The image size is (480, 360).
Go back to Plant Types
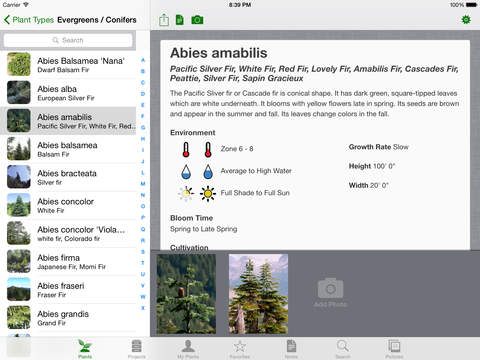click(x=29, y=20)
